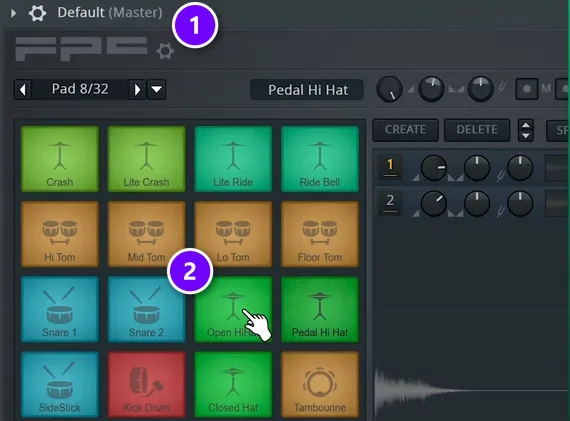
Task: Click the pad volume knob beside the Pedal Hi Hat field
Action: click(389, 89)
